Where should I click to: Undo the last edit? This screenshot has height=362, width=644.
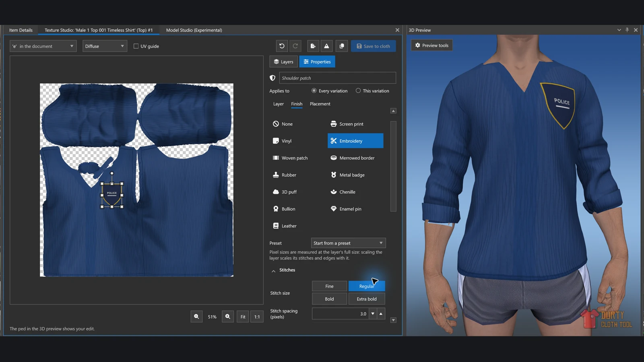(x=282, y=46)
